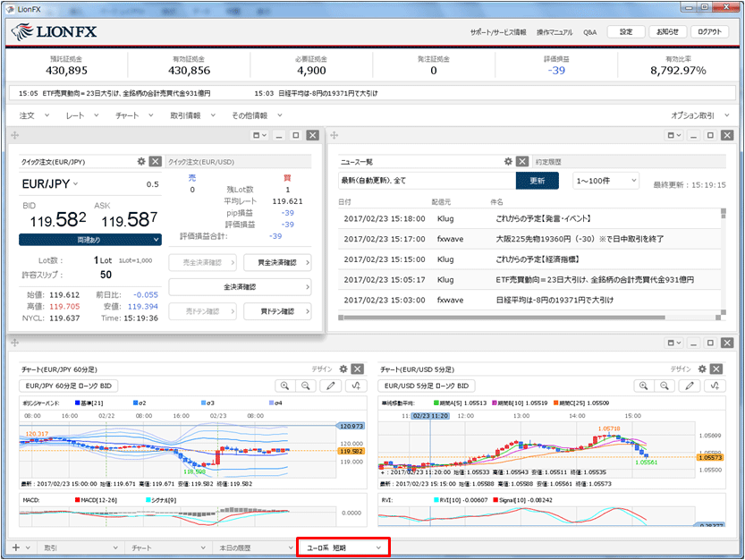This screenshot has height=560, width=745.
Task: Open the レート menu
Action: [x=82, y=115]
